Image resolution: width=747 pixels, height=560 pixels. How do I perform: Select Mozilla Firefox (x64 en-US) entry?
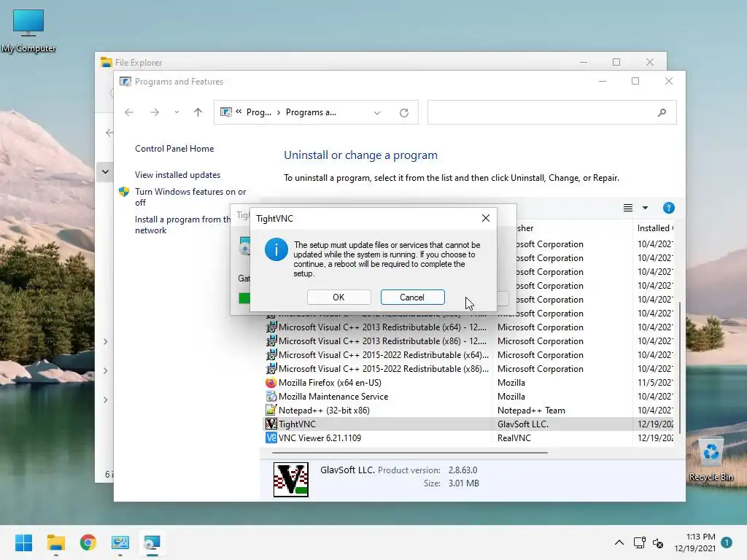coord(469,382)
